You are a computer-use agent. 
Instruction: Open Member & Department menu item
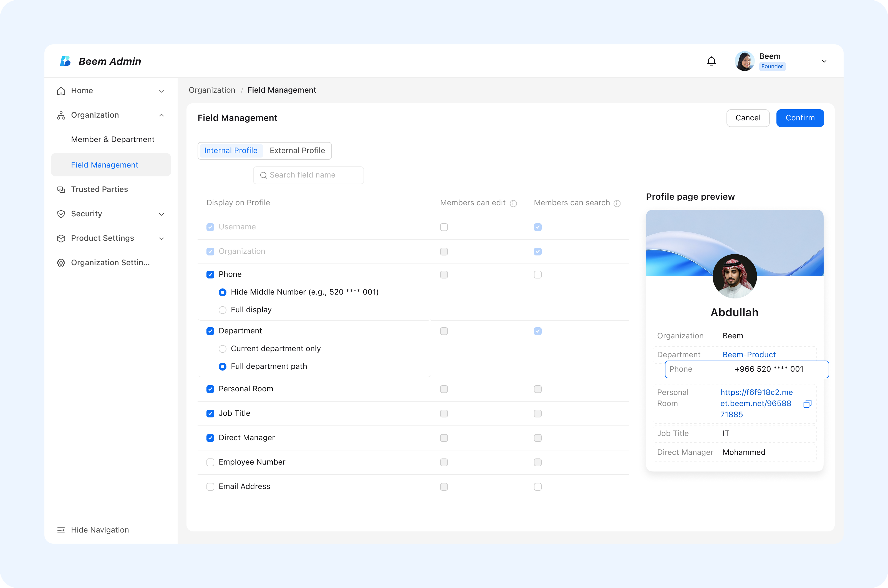[x=113, y=140]
